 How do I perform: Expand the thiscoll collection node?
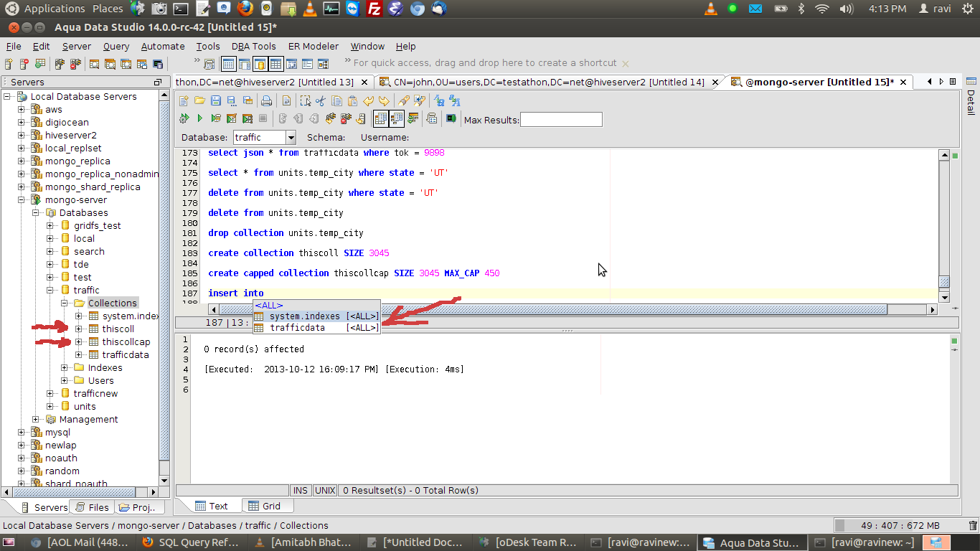(x=78, y=329)
